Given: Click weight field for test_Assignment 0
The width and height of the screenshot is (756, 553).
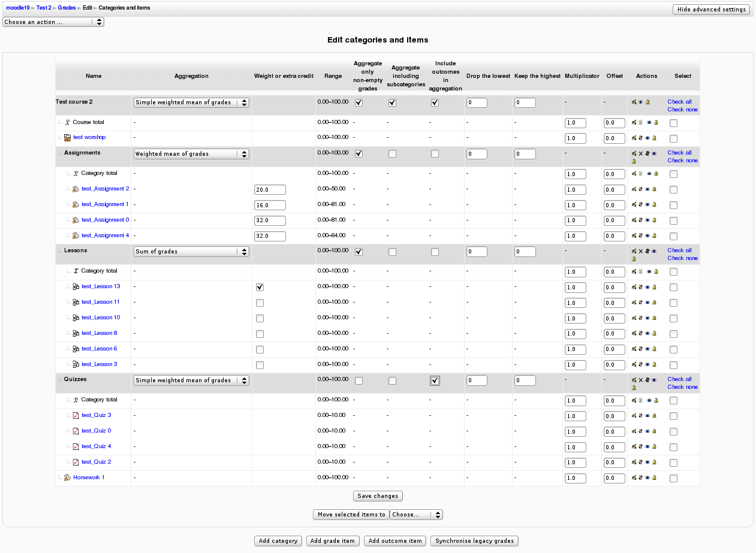Looking at the screenshot, I should [270, 220].
